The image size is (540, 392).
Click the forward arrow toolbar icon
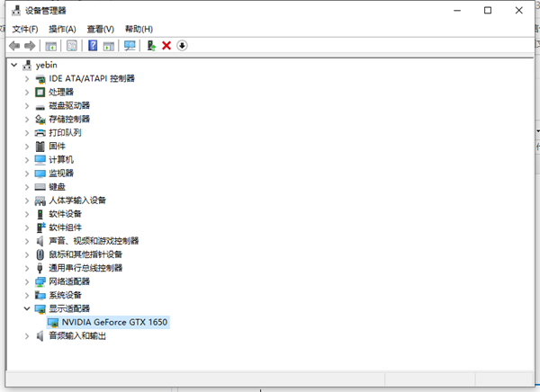31,46
